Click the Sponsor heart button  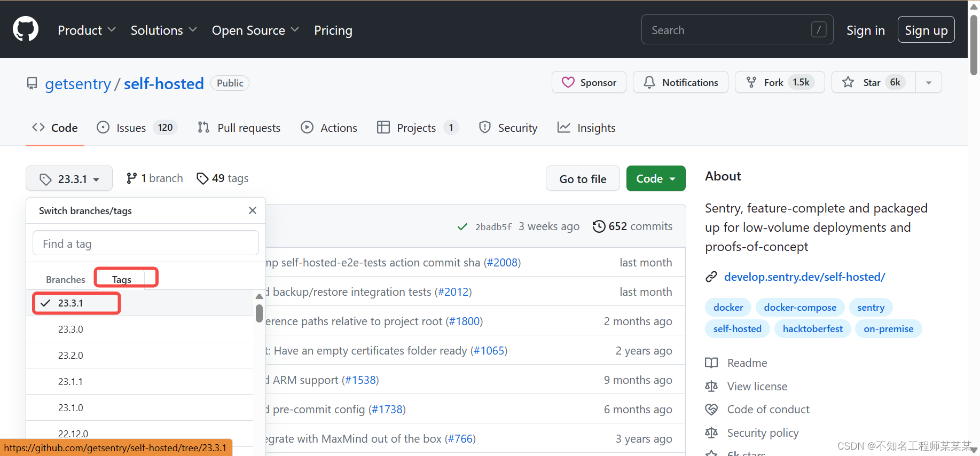pyautogui.click(x=589, y=82)
